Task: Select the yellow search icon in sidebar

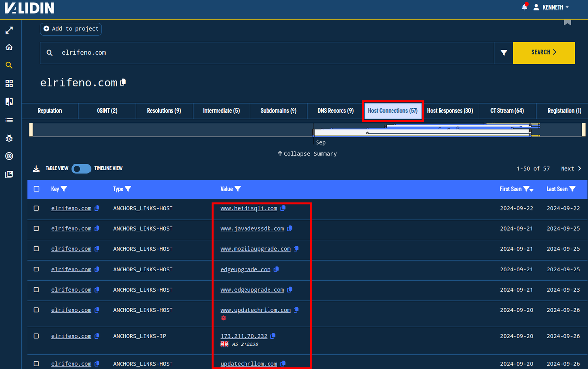Action: pos(9,65)
